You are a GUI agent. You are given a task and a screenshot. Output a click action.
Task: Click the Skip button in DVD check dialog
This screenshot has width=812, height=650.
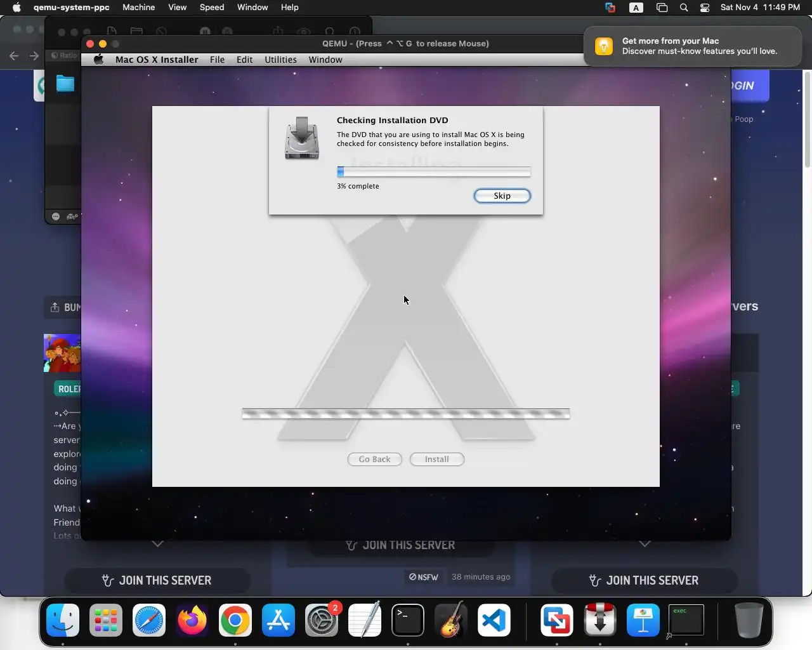[502, 196]
